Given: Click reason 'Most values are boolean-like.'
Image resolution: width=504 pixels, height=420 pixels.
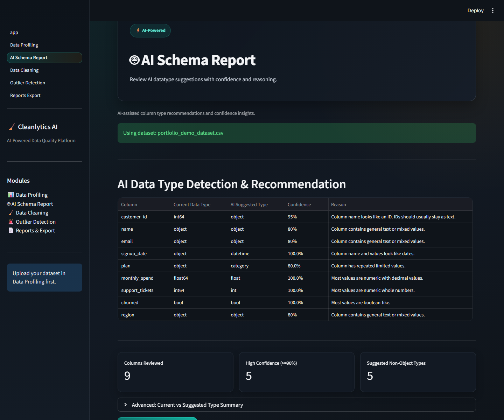Looking at the screenshot, I should click(400, 302).
